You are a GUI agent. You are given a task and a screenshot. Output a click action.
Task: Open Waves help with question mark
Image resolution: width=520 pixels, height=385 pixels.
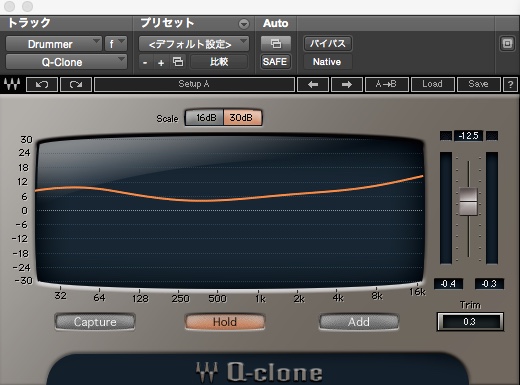[x=510, y=84]
